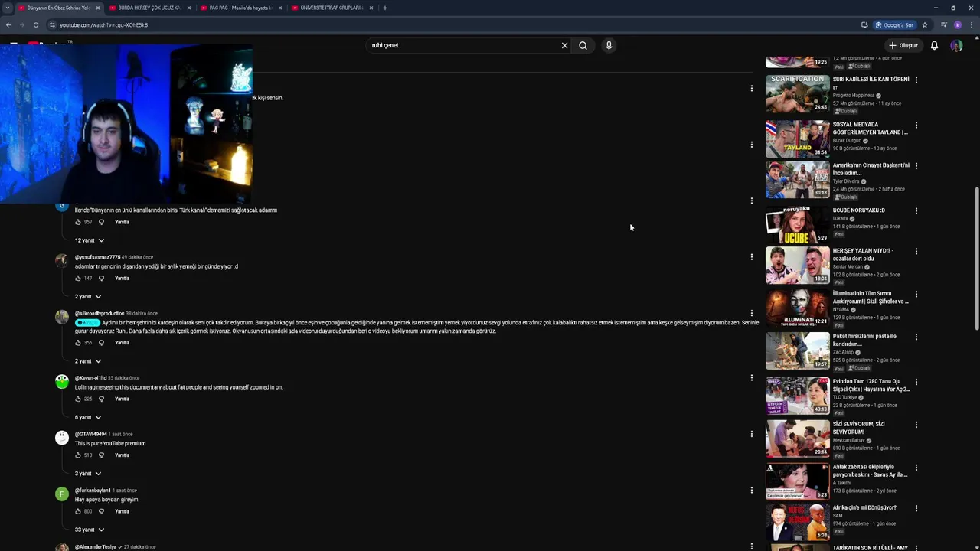
Task: Run search with magnifier icon
Action: tap(583, 45)
